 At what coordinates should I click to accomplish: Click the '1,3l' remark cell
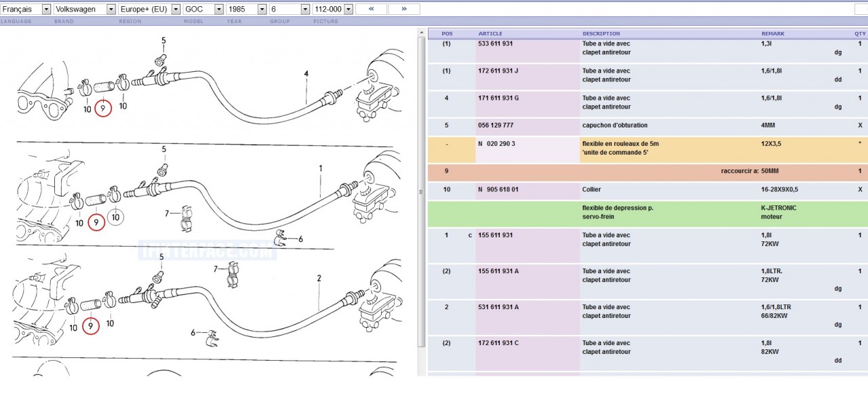click(x=766, y=43)
